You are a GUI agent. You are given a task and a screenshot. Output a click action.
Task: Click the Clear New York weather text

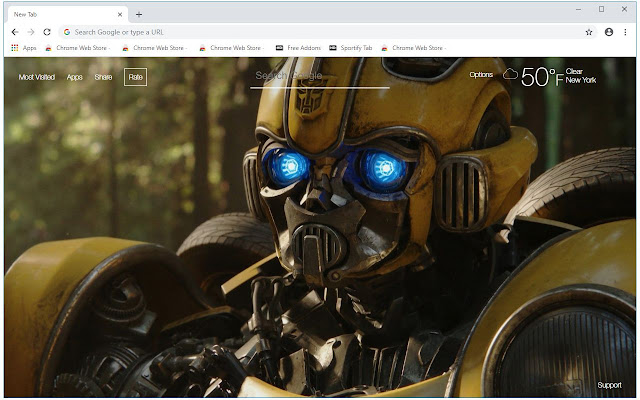(581, 76)
